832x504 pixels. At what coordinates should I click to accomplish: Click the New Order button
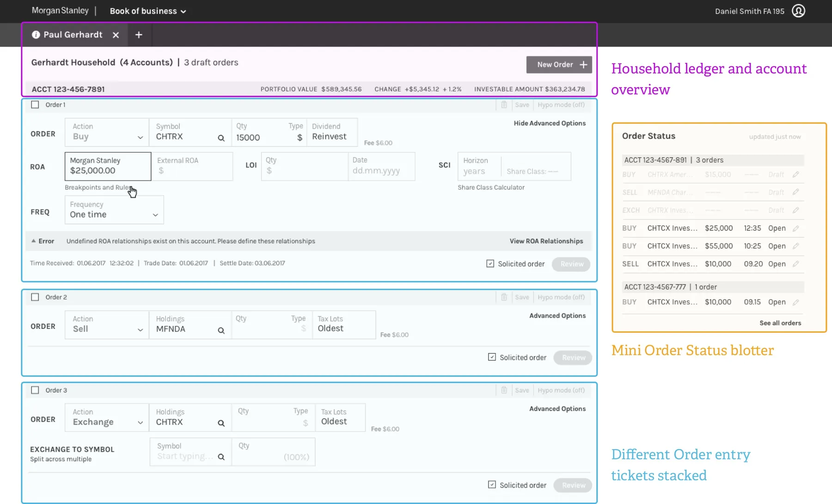[x=559, y=65]
